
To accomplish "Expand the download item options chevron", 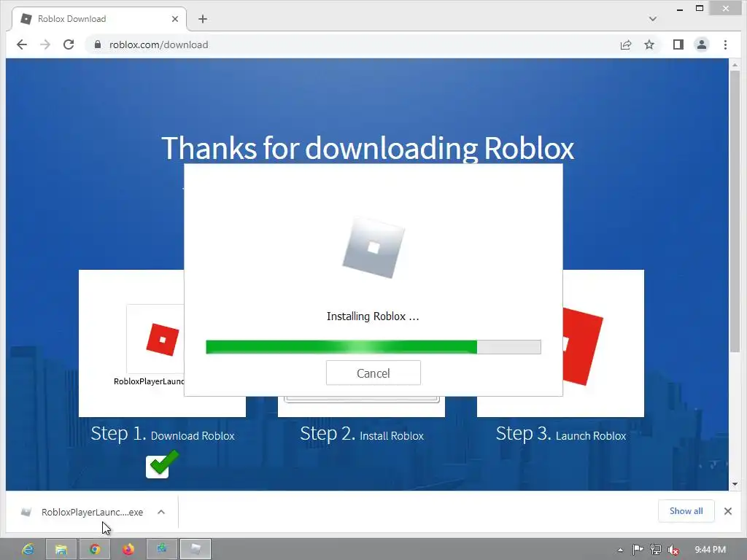I will (x=161, y=512).
